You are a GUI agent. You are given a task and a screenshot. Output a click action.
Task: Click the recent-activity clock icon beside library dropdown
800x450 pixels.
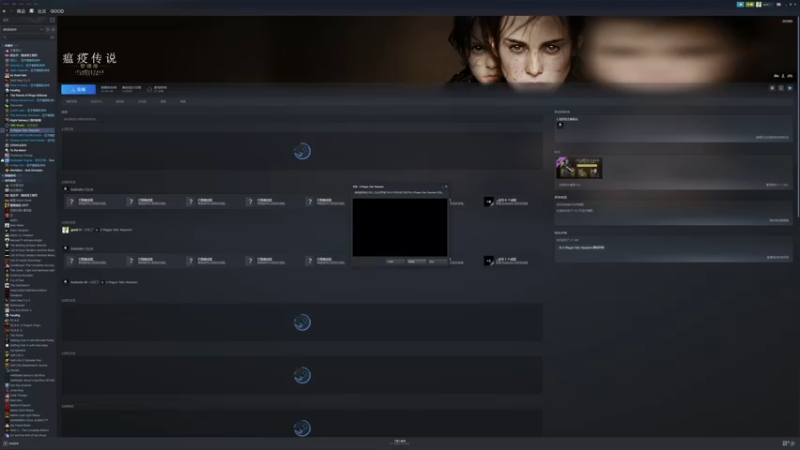click(x=47, y=30)
